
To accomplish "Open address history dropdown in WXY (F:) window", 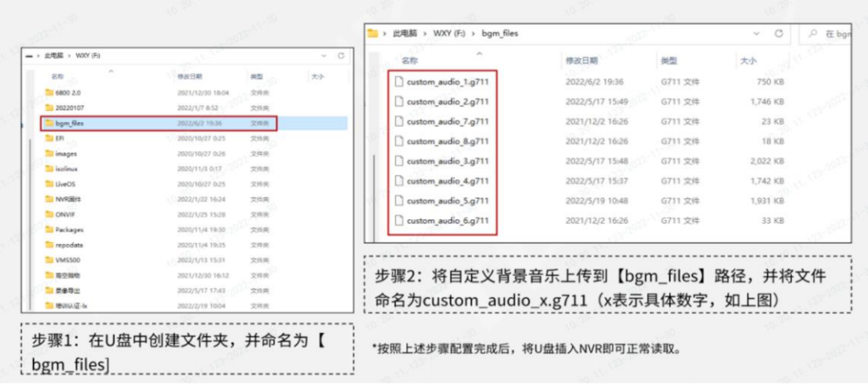I will (325, 56).
